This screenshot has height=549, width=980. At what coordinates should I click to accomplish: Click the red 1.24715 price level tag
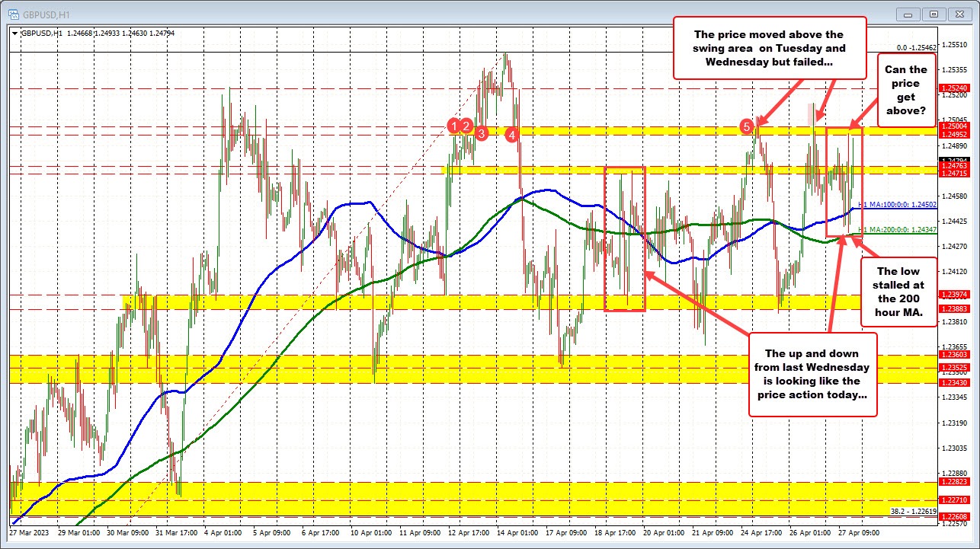click(x=956, y=174)
